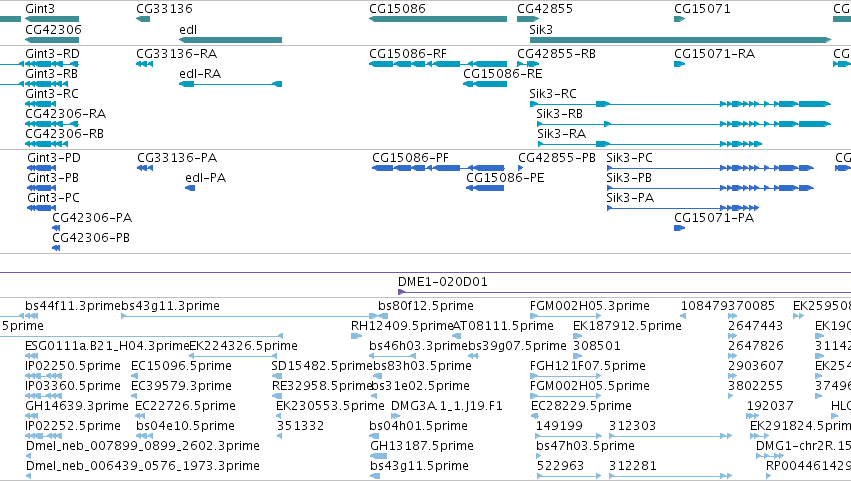Open protein edl-PA
This screenshot has height=481, width=851.
(205, 178)
